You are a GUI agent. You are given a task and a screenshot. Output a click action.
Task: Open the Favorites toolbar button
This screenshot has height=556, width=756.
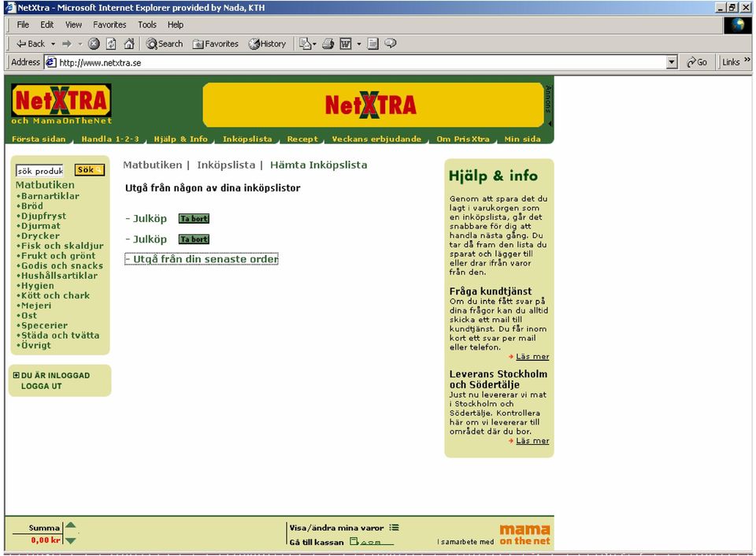click(x=215, y=44)
